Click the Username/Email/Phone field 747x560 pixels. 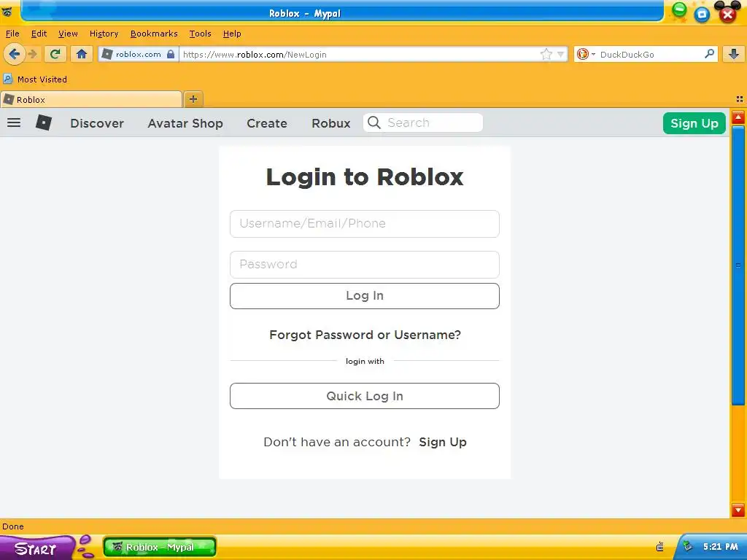365,223
